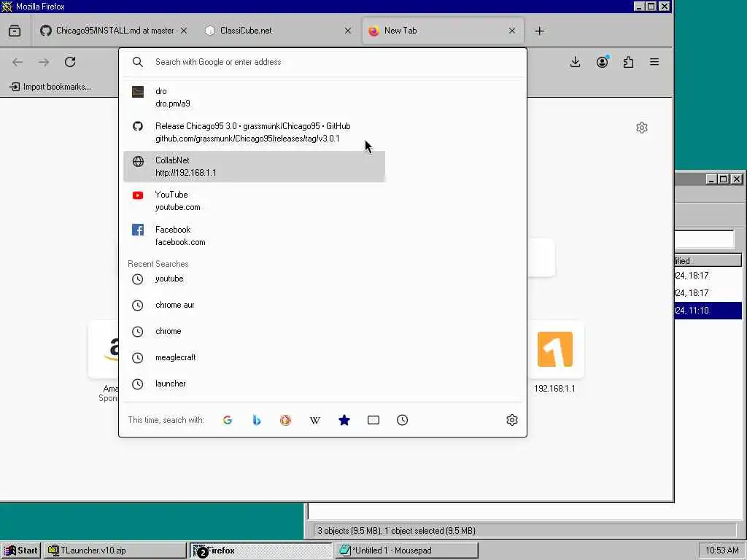
Task: Search only History clock icon
Action: point(403,420)
